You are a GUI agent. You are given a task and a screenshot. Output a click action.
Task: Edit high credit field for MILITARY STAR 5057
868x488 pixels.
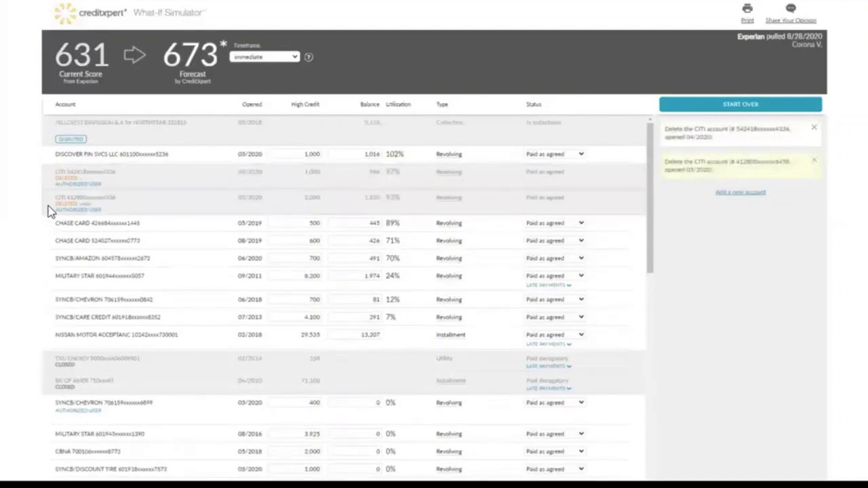tap(296, 276)
